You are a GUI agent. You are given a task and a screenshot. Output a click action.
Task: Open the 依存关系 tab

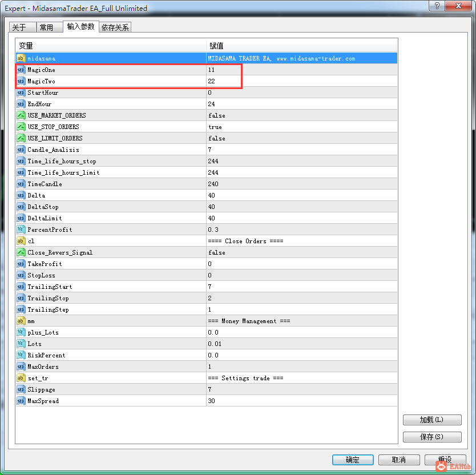[x=115, y=27]
